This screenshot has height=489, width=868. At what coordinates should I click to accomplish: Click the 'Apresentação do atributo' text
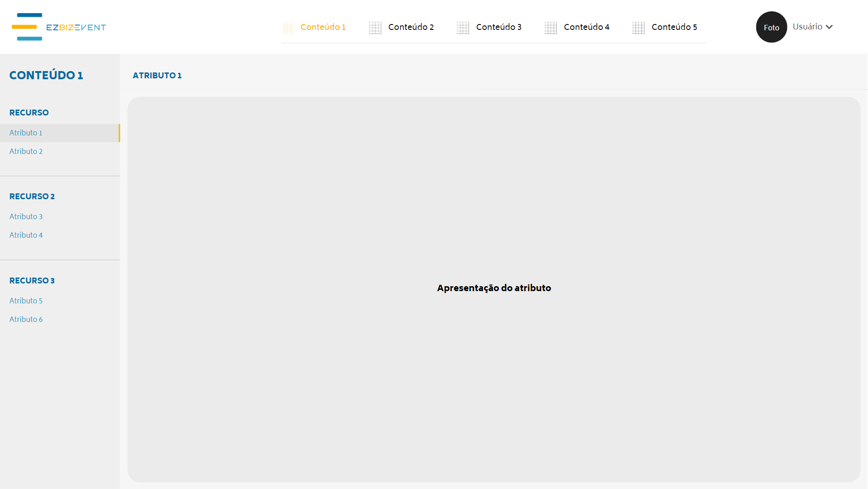pos(494,288)
